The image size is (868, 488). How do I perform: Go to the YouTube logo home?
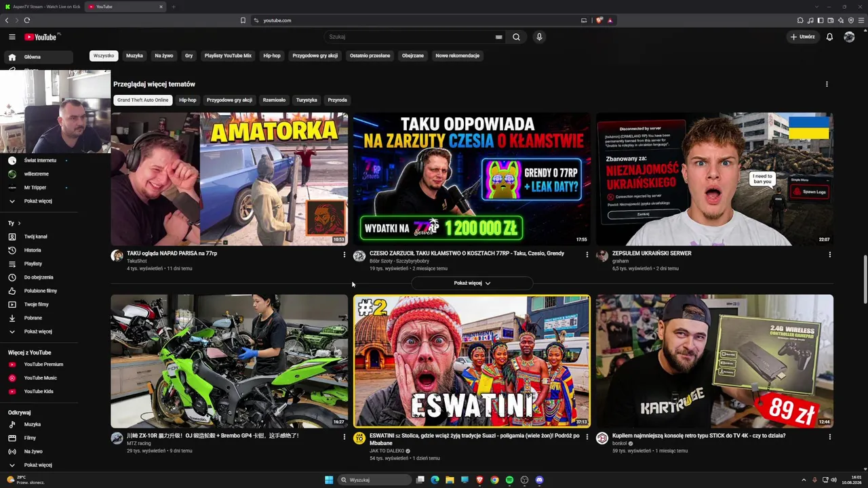click(42, 37)
